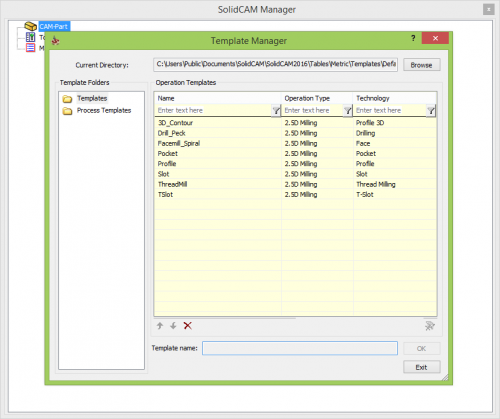500x419 pixels.
Task: Click the clear filter icon below table
Action: pyautogui.click(x=430, y=326)
